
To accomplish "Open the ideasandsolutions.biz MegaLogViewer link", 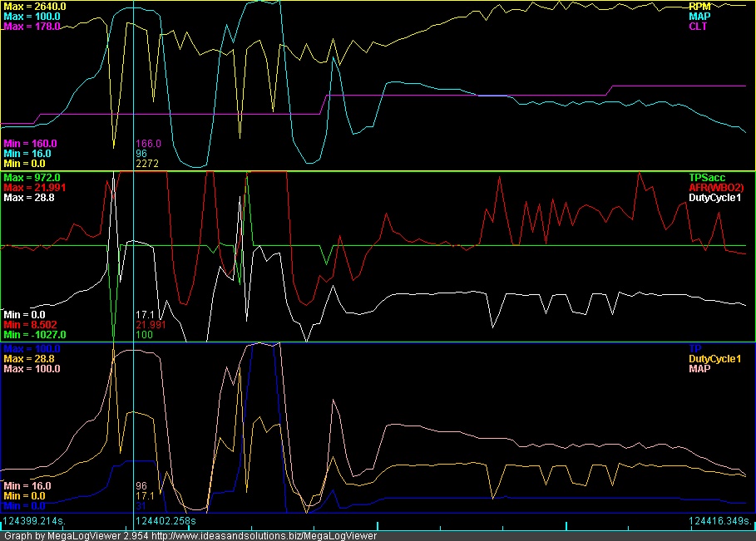I will click(x=264, y=536).
